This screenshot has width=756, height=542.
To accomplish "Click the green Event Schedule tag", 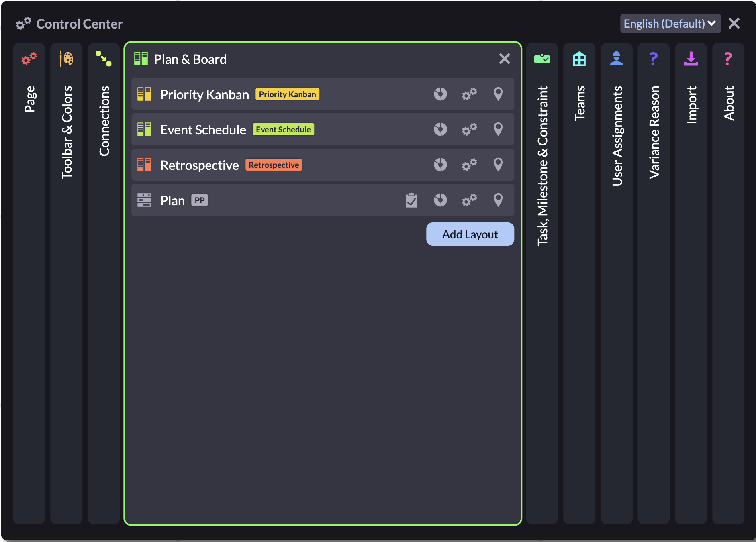I will 283,130.
